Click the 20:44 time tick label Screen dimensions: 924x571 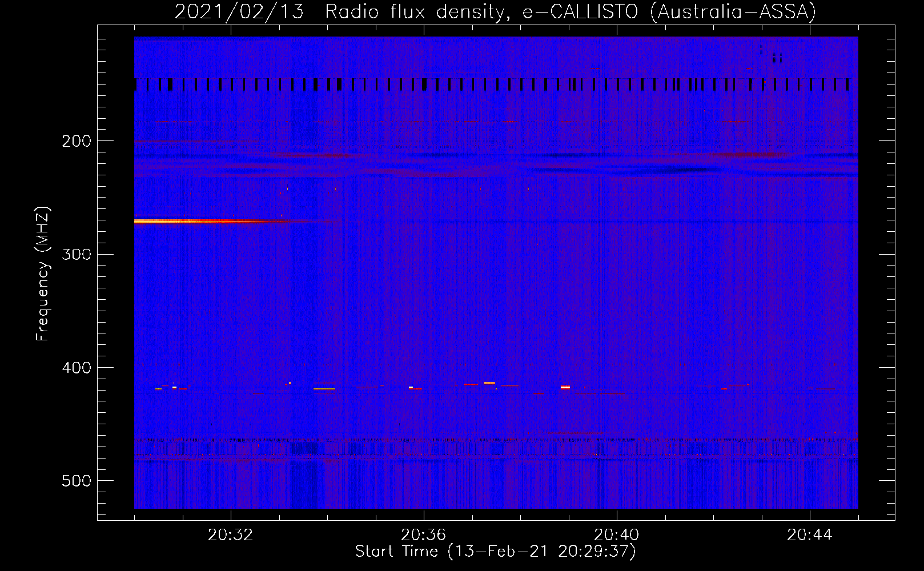810,535
